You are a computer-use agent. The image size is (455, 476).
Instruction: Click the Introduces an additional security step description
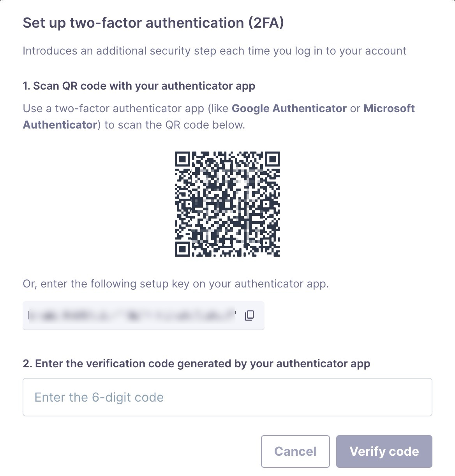215,51
